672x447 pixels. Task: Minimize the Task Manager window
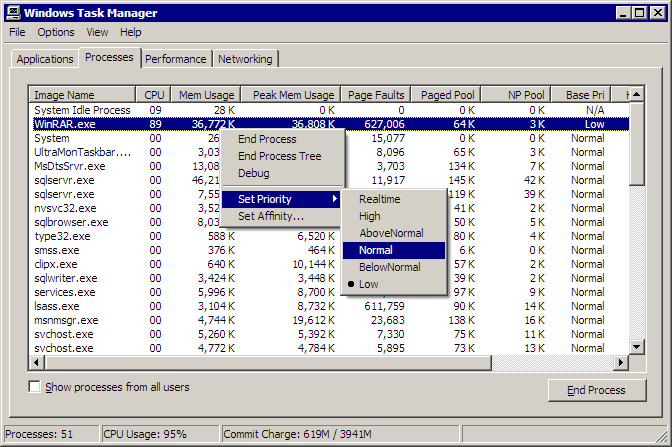click(x=624, y=13)
